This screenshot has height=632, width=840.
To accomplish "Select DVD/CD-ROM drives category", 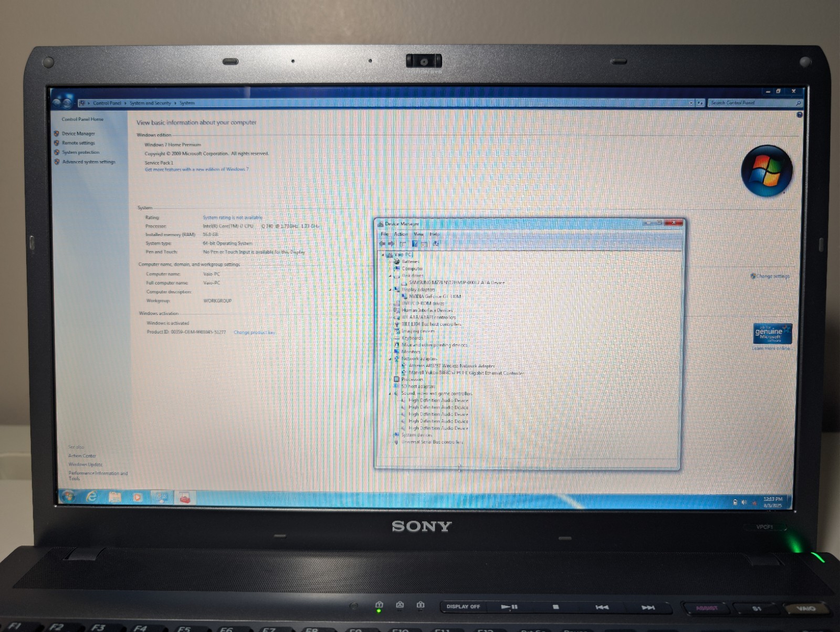I will pos(423,303).
